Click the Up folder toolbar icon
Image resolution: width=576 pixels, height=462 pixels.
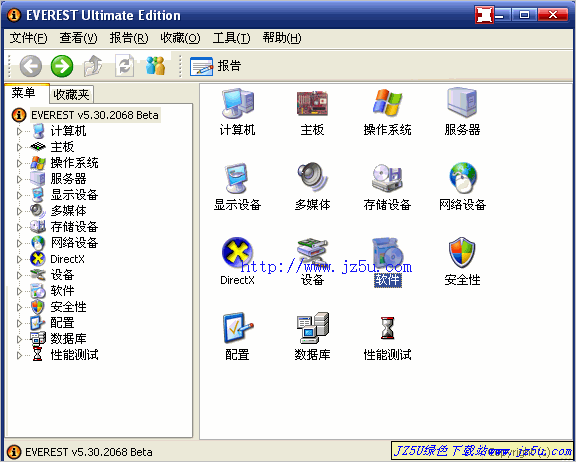point(93,66)
